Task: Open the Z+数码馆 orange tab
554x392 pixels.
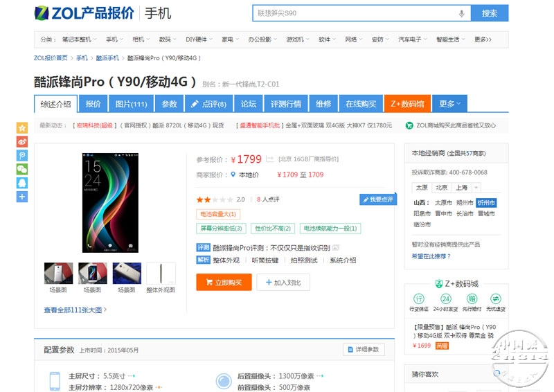Action: (407, 104)
